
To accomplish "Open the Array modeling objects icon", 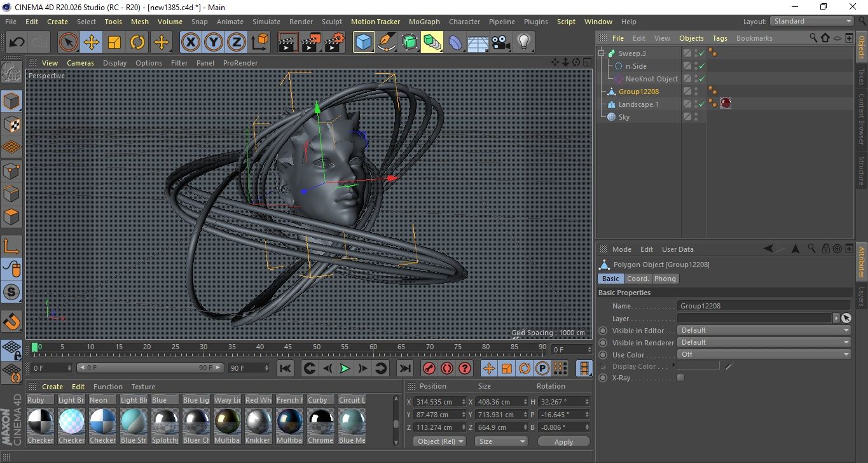I will pos(432,43).
